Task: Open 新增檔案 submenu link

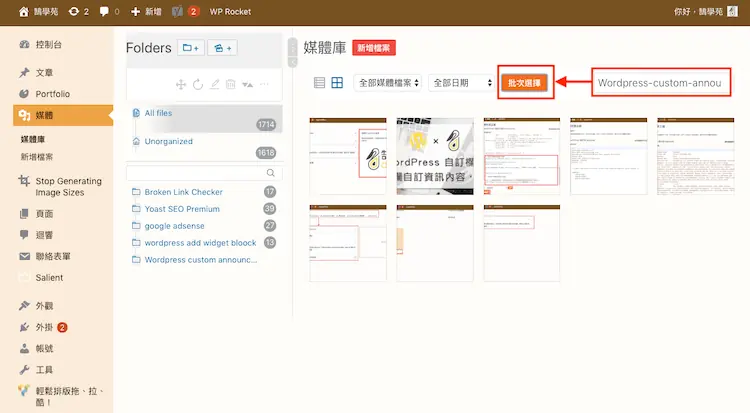Action: coord(37,157)
